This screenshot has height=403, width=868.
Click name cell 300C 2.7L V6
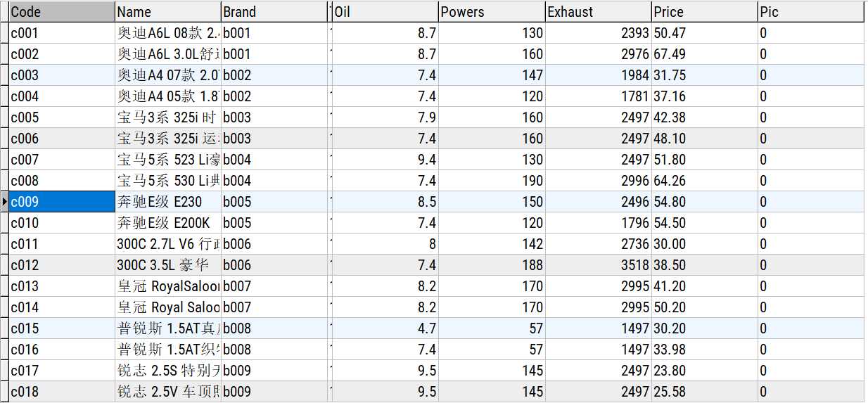point(168,244)
